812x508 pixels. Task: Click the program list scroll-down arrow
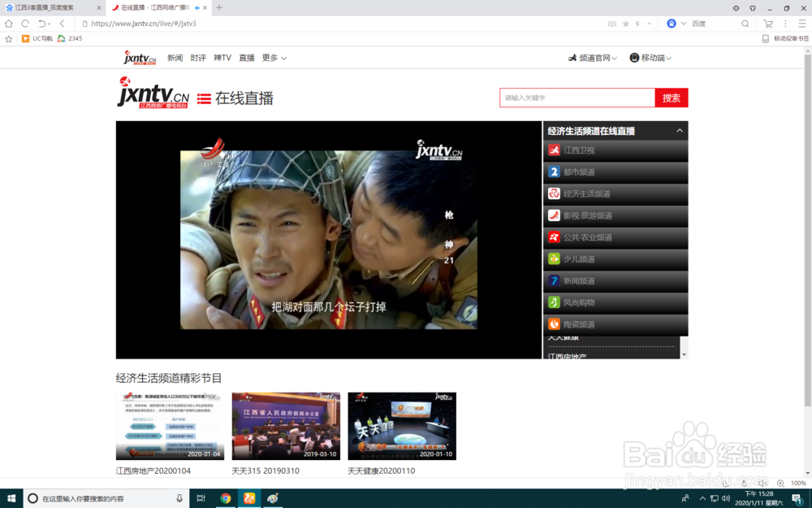[684, 354]
